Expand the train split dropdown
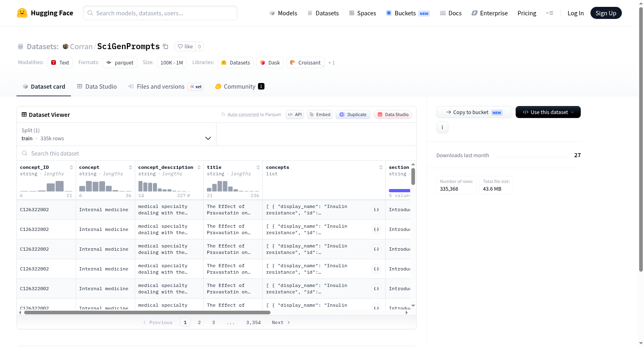 point(117,134)
